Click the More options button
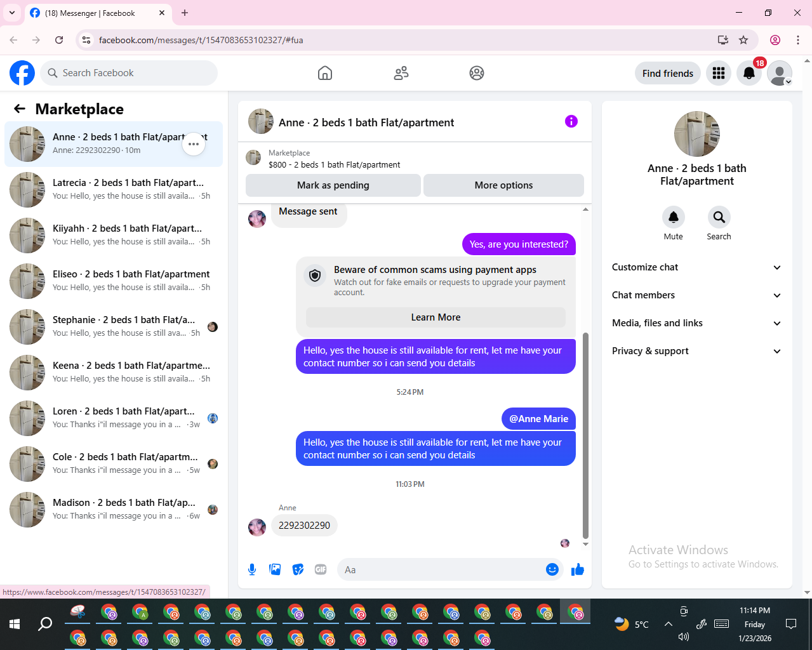 (503, 185)
